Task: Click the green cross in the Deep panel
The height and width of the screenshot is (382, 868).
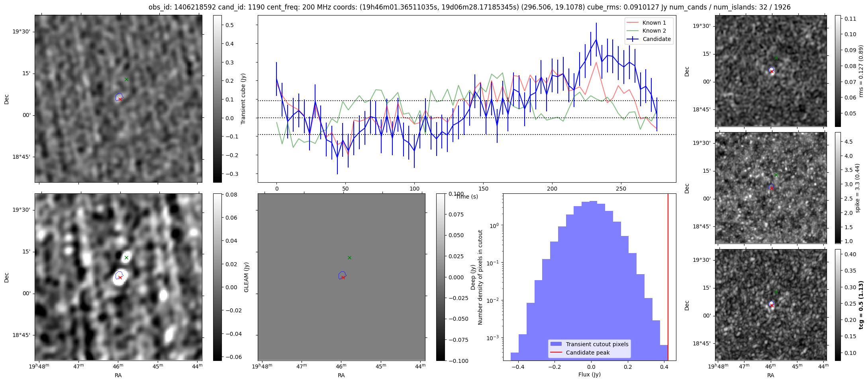Action: coord(349,257)
